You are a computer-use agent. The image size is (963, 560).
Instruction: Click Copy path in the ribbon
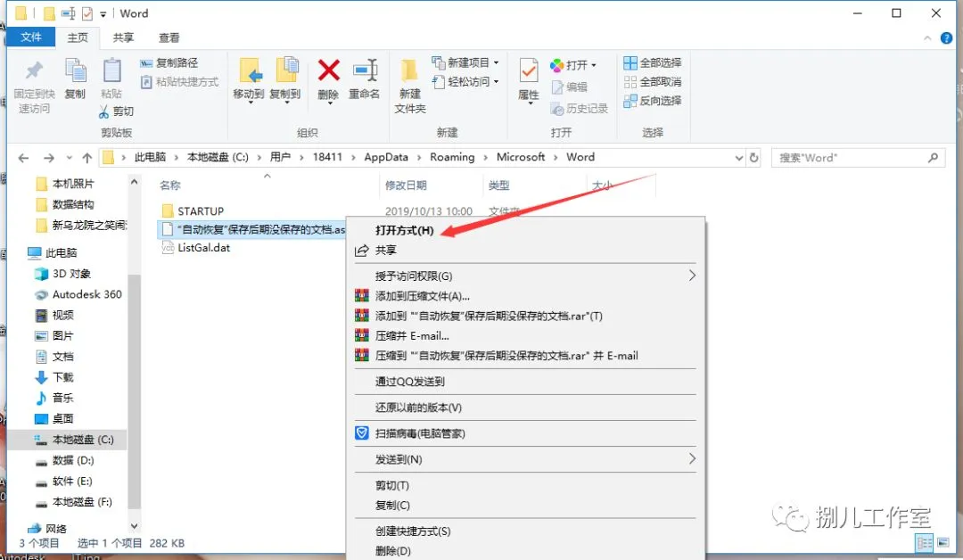coord(169,62)
